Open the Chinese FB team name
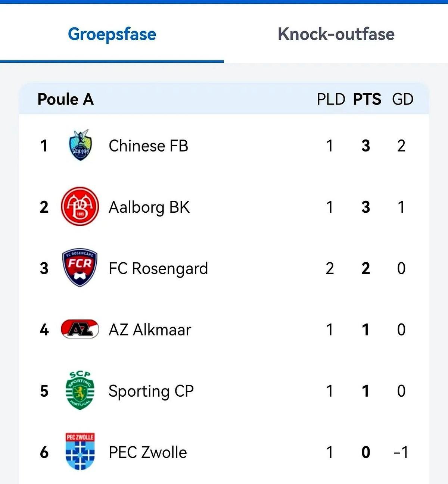The width and height of the screenshot is (448, 484). pos(148,146)
